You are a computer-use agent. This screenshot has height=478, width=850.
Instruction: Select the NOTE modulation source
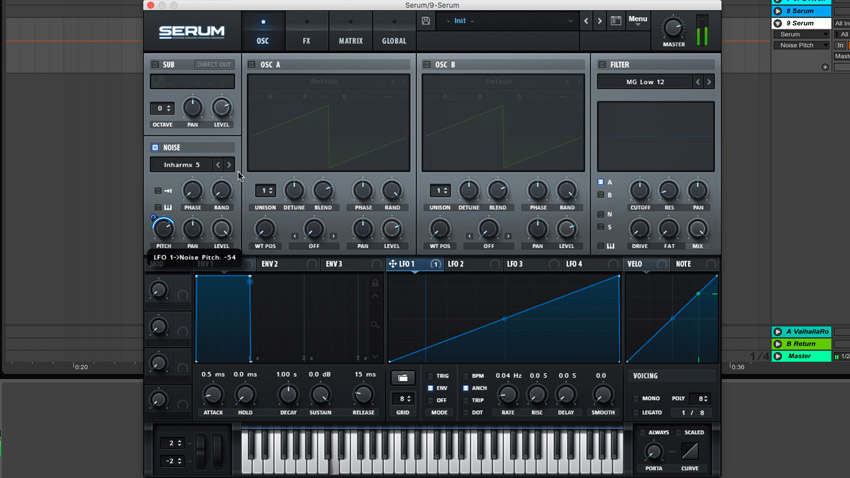pyautogui.click(x=683, y=264)
